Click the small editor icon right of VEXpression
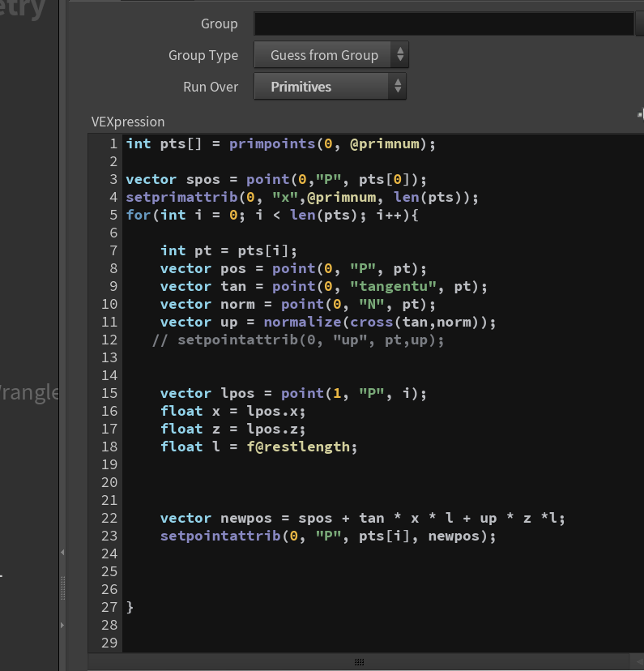The height and width of the screenshot is (671, 644). point(641,114)
